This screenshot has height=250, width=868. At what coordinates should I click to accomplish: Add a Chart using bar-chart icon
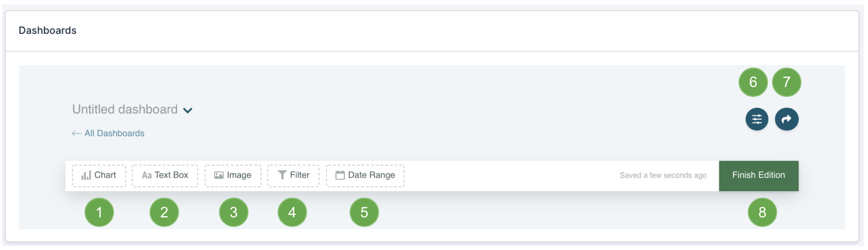coord(86,175)
